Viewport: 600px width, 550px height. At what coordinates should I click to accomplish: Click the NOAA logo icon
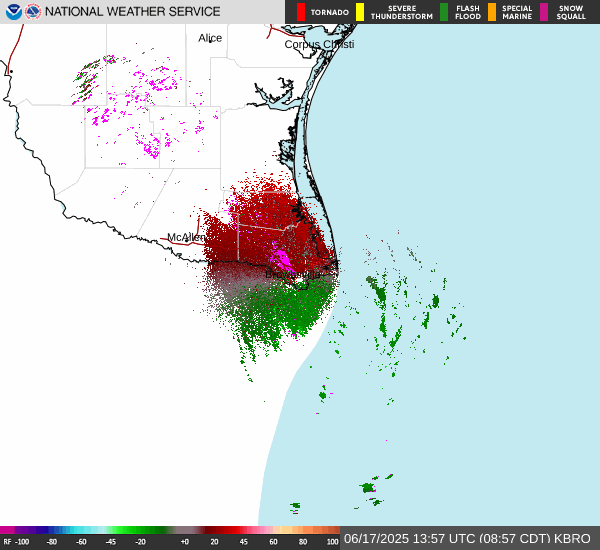pos(14,12)
